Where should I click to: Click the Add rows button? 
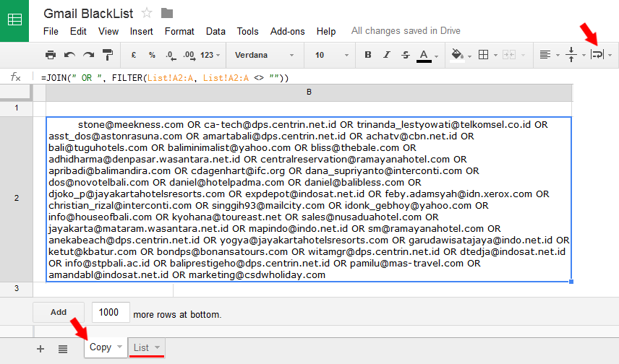(x=59, y=312)
